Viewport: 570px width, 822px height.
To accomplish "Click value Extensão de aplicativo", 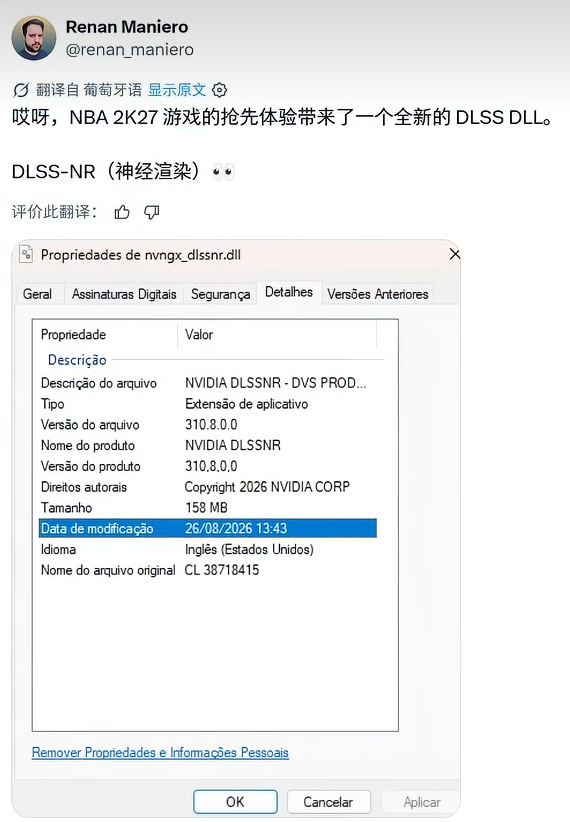I will tap(246, 404).
